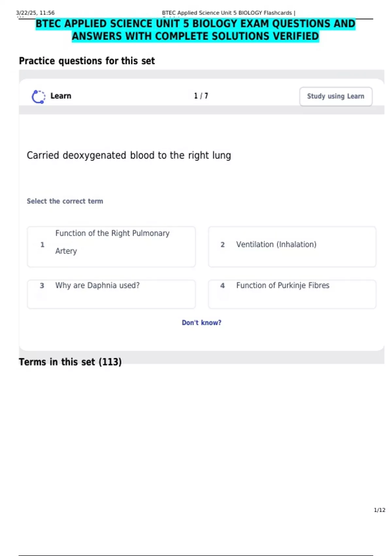Viewport: 392px width, 556px height.
Task: Choose option 3, Why are Daphnia used?
Action: pos(111,294)
